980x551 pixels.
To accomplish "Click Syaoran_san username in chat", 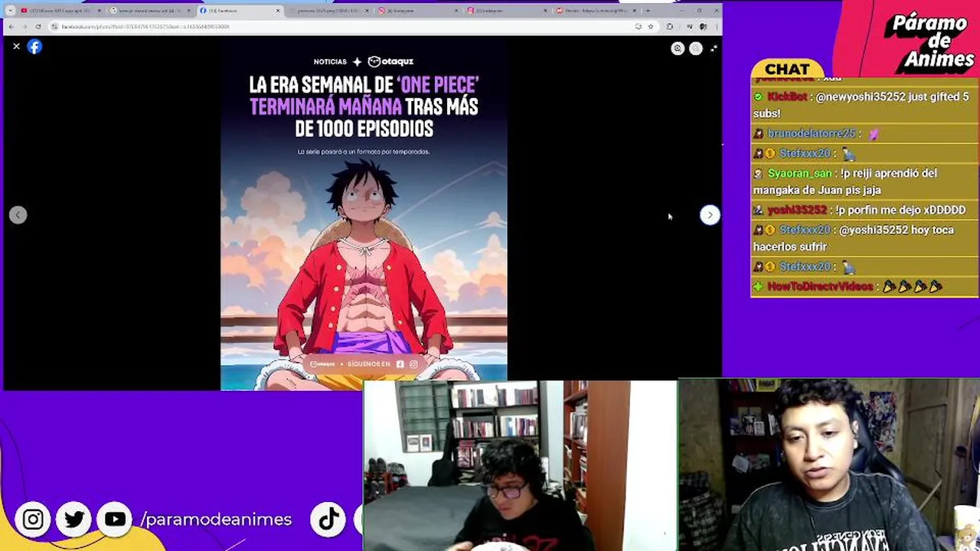I will tap(799, 174).
